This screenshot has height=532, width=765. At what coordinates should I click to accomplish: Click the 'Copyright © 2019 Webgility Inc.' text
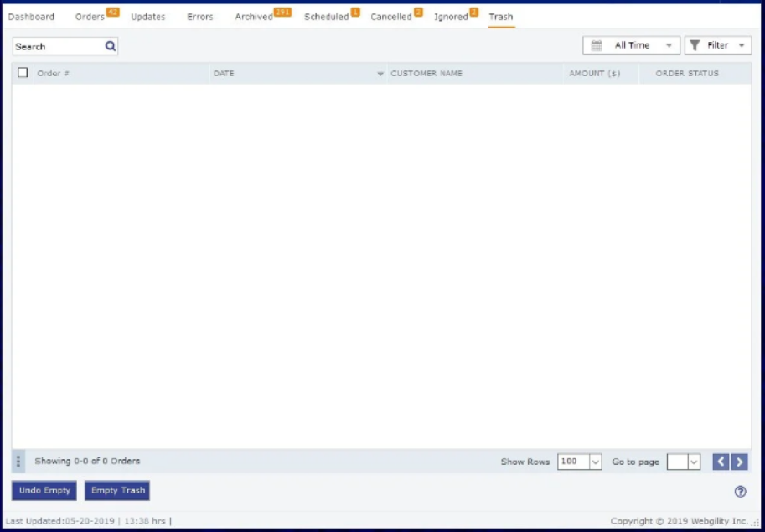(x=679, y=521)
